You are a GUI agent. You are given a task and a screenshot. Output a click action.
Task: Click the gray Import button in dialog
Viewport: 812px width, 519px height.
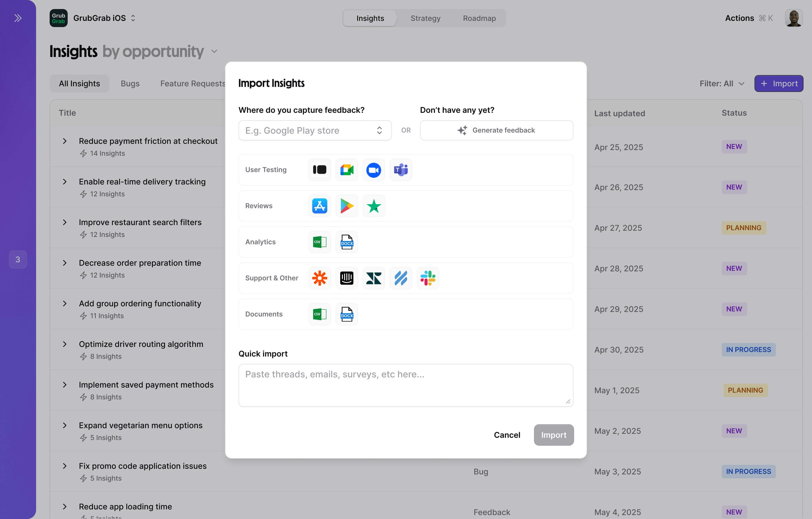pyautogui.click(x=554, y=435)
